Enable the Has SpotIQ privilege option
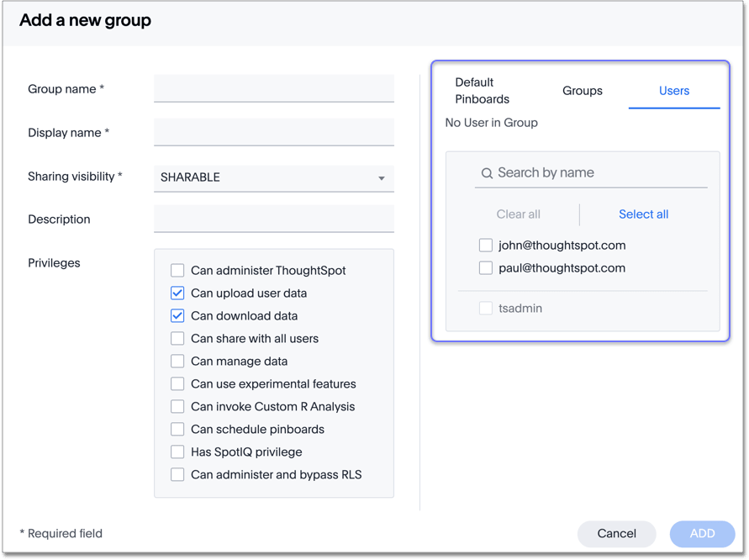The height and width of the screenshot is (560, 749). 177,452
